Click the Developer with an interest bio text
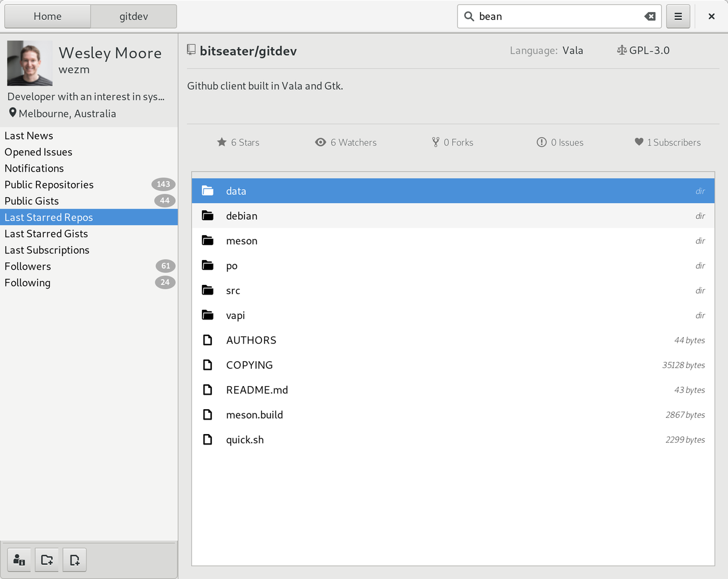 pyautogui.click(x=86, y=96)
